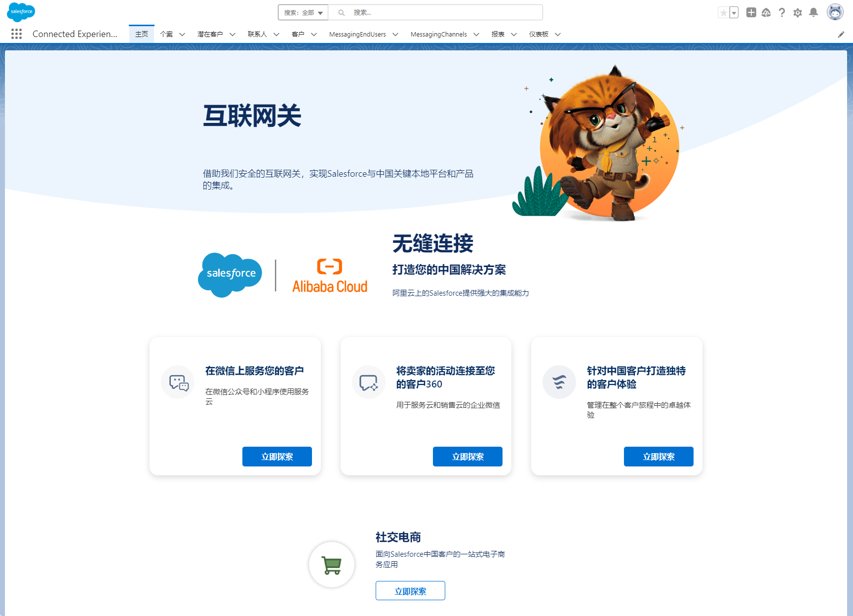Click the 在微信上服务您的客户 card title
Viewport: 853px width, 616px height.
(255, 371)
